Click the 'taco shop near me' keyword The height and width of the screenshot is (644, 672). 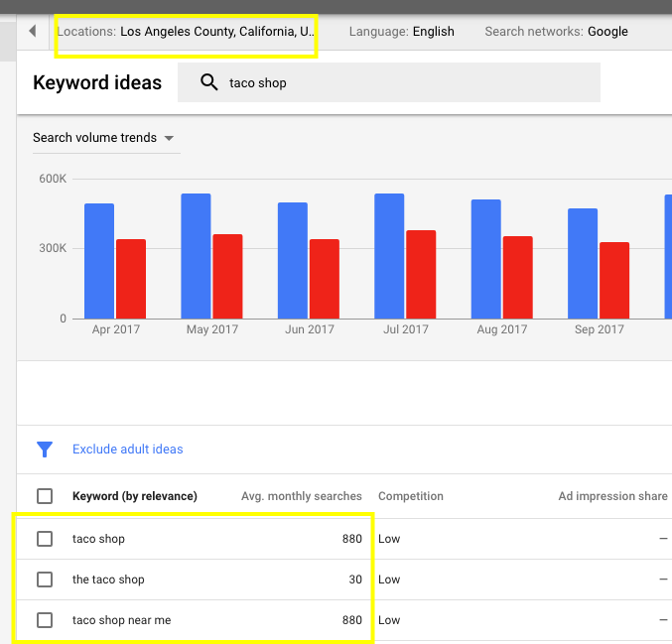(x=121, y=620)
